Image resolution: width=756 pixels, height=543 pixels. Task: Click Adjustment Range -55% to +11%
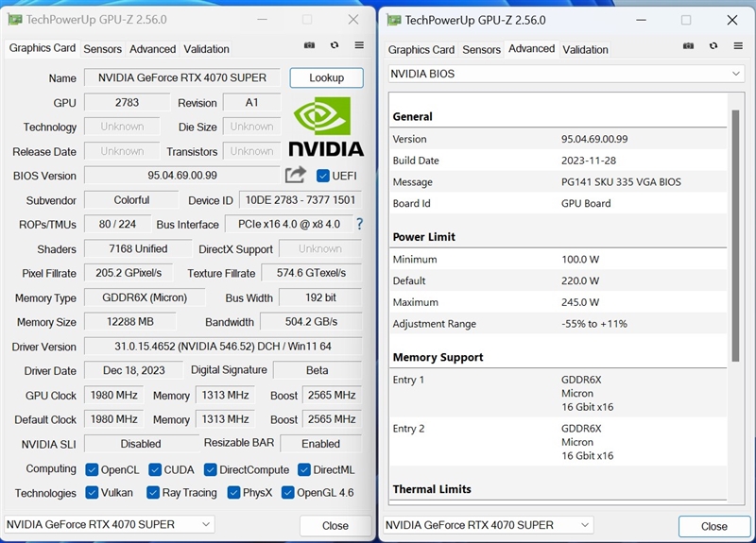tap(594, 324)
